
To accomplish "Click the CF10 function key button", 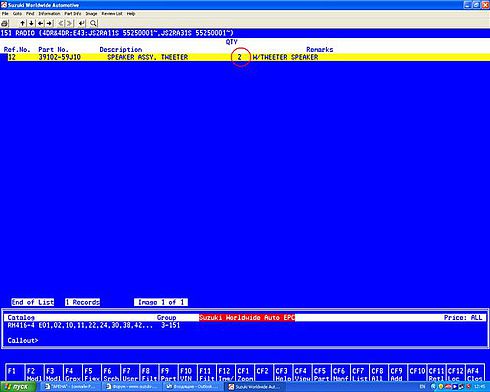I will click(x=418, y=374).
